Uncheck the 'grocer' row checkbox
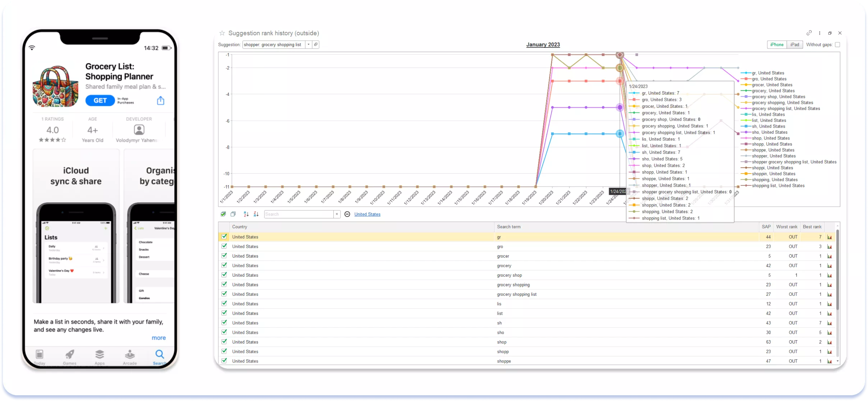The image size is (868, 401). click(224, 256)
